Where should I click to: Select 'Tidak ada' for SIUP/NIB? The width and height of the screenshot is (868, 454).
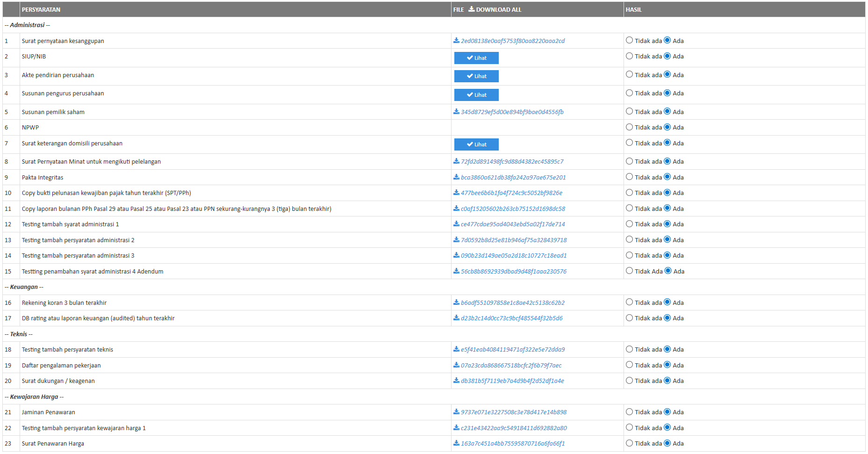click(x=630, y=56)
